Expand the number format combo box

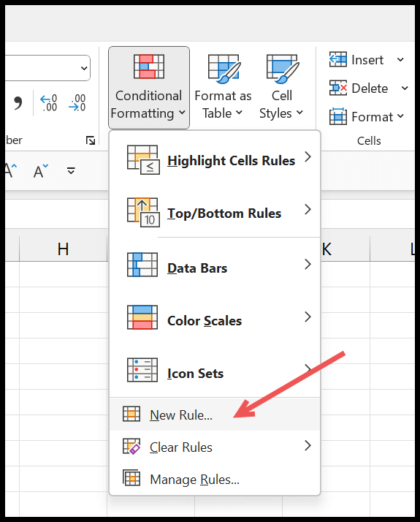[x=84, y=68]
